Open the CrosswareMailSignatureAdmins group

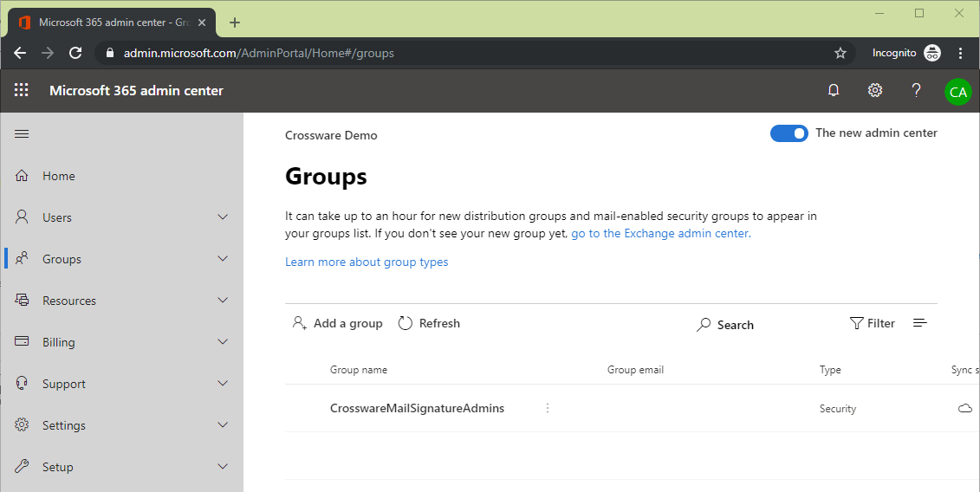[x=417, y=408]
